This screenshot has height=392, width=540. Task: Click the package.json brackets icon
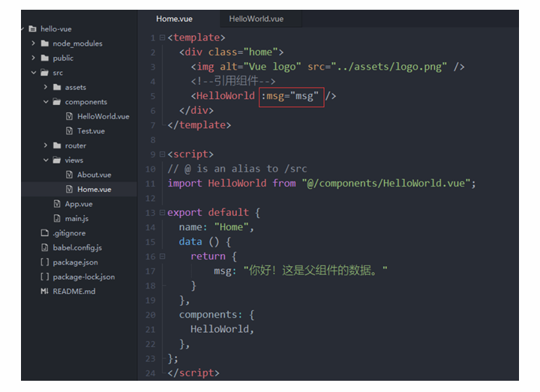(45, 262)
